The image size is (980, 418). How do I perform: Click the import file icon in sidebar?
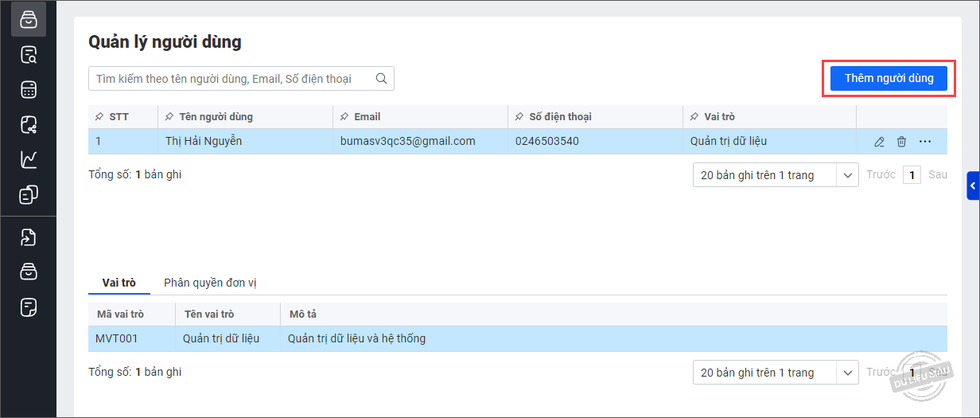pyautogui.click(x=29, y=237)
